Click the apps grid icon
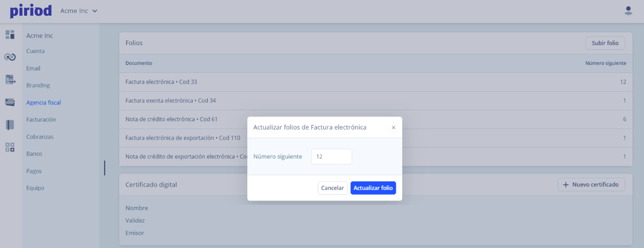The image size is (644, 248). pyautogui.click(x=10, y=147)
